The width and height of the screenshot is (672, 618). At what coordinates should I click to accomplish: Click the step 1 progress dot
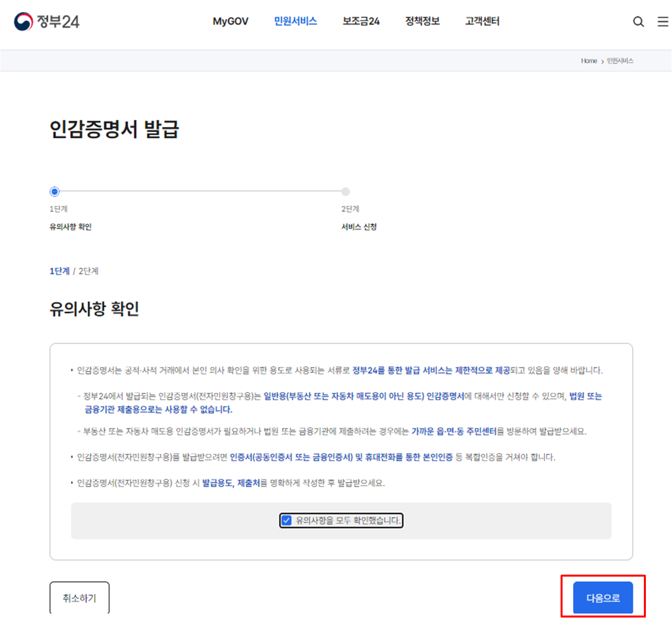pos(54,192)
